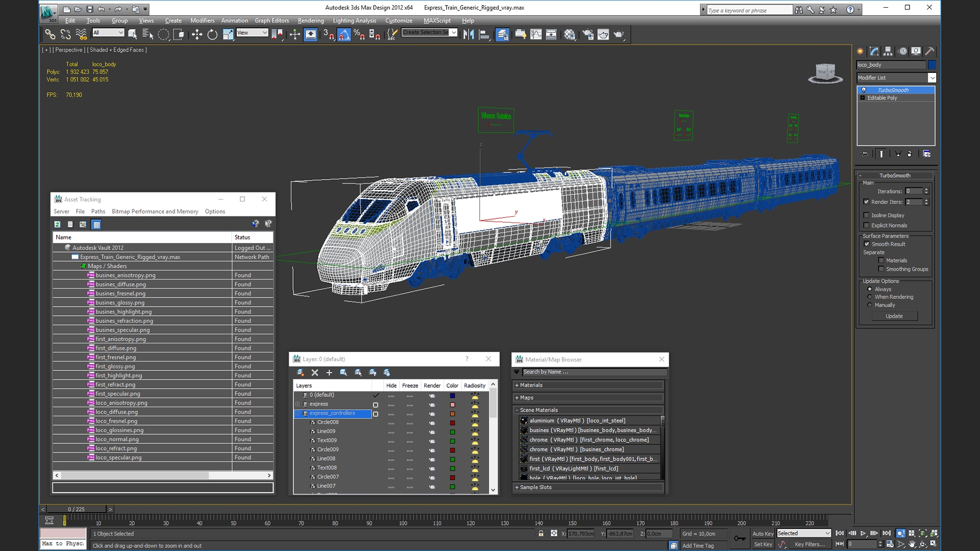
Task: Switch Asset Tracking to table view
Action: [x=96, y=224]
